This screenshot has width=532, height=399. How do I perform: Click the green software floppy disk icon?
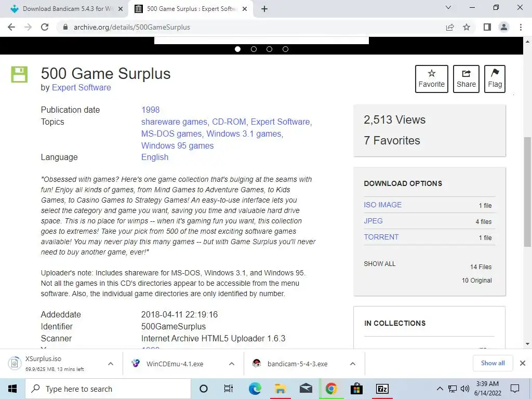click(19, 74)
